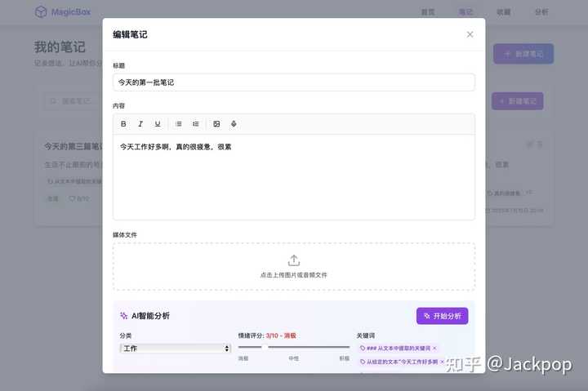588x391 pixels.
Task: Toggle italic formatting in the editor toolbar
Action: coord(140,124)
